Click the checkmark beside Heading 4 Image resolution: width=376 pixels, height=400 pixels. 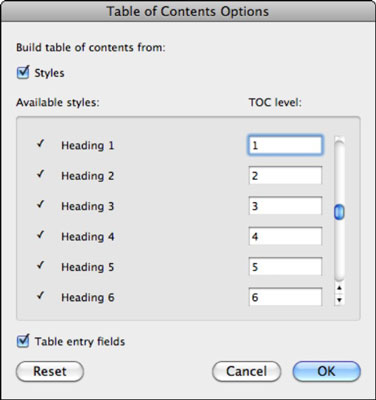[x=40, y=235]
